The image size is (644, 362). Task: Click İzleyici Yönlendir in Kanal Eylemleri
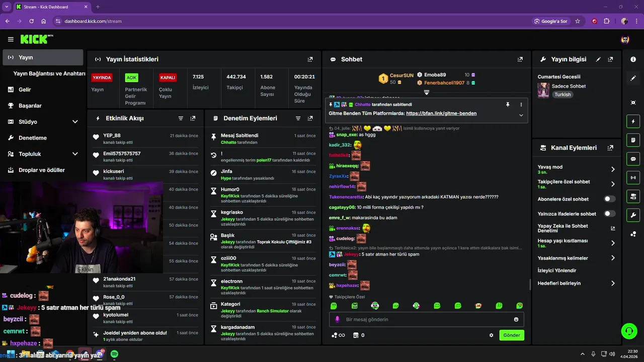click(x=556, y=270)
